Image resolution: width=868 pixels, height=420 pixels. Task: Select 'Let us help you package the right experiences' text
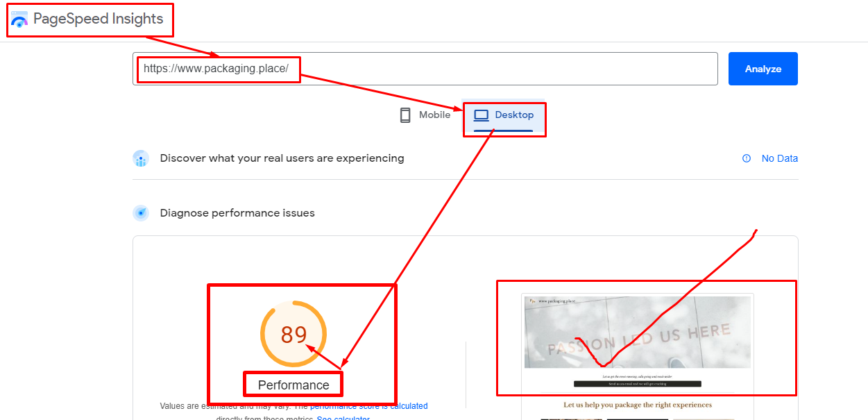click(x=638, y=405)
